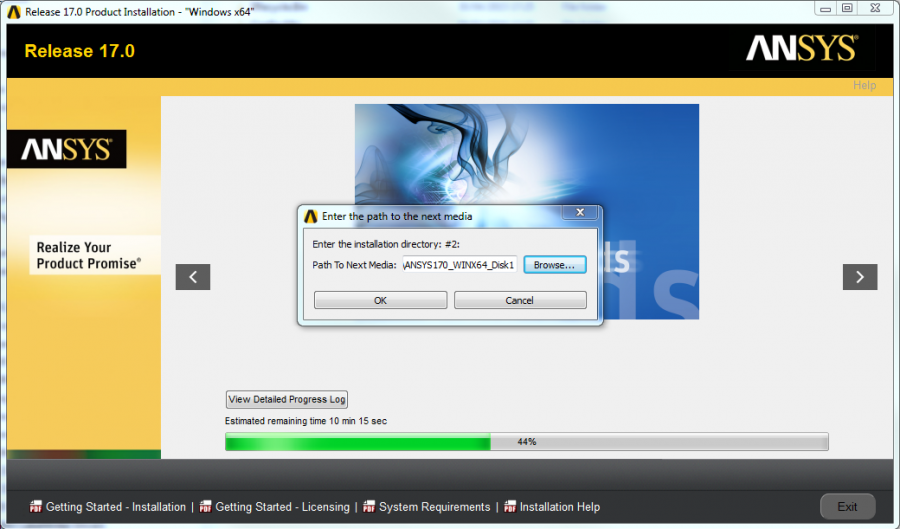
Task: Click the 44% installation progress bar
Action: [x=526, y=442]
